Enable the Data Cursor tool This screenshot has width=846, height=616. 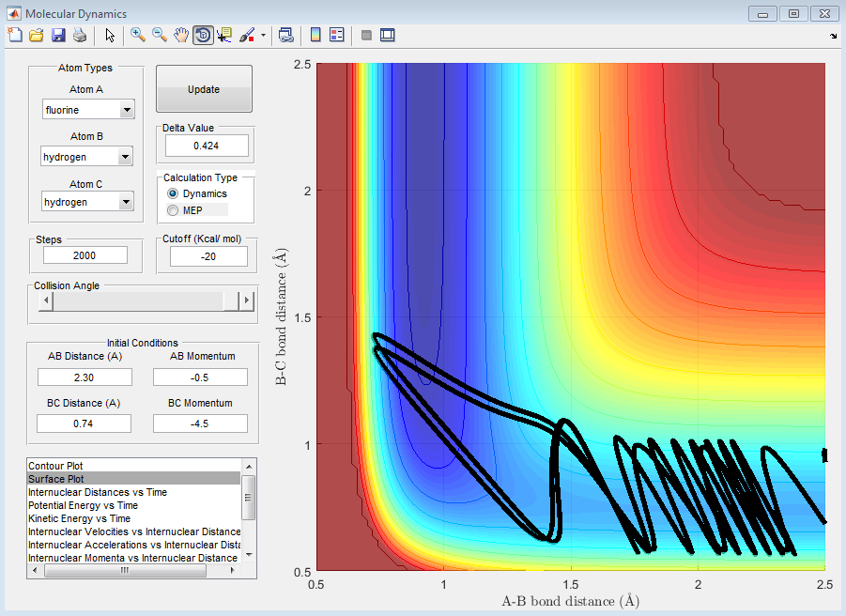[x=224, y=36]
